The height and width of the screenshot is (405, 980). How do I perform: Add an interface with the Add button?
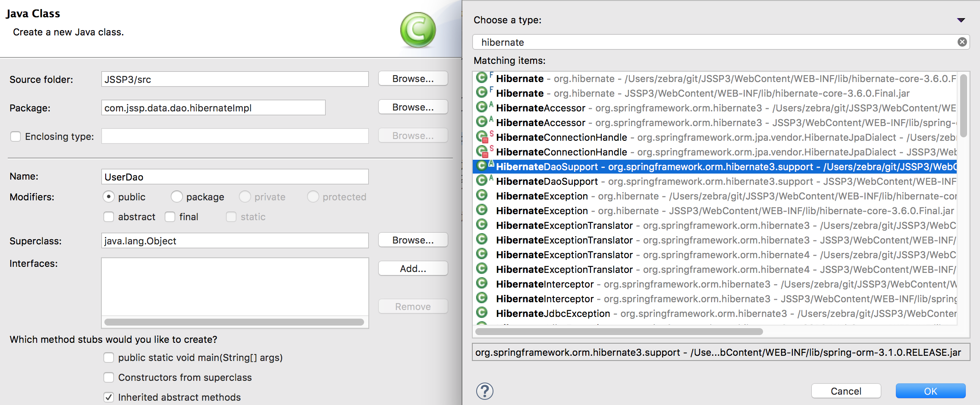pyautogui.click(x=413, y=269)
